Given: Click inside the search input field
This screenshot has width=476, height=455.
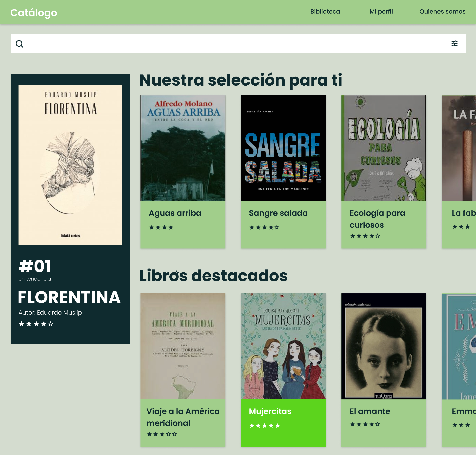Looking at the screenshot, I should pos(218,44).
